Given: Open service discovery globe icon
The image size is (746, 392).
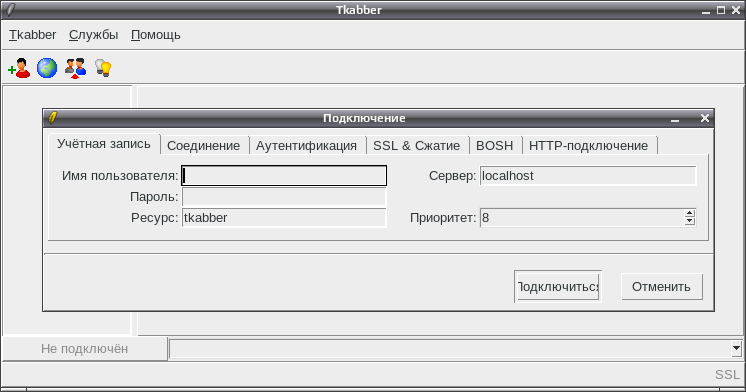Looking at the screenshot, I should point(47,68).
